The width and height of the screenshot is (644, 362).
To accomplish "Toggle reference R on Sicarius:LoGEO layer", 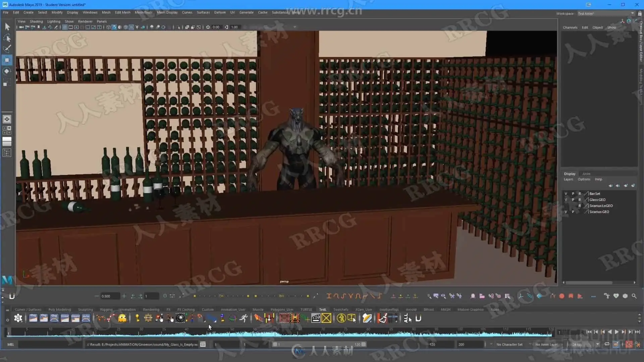I will [580, 206].
